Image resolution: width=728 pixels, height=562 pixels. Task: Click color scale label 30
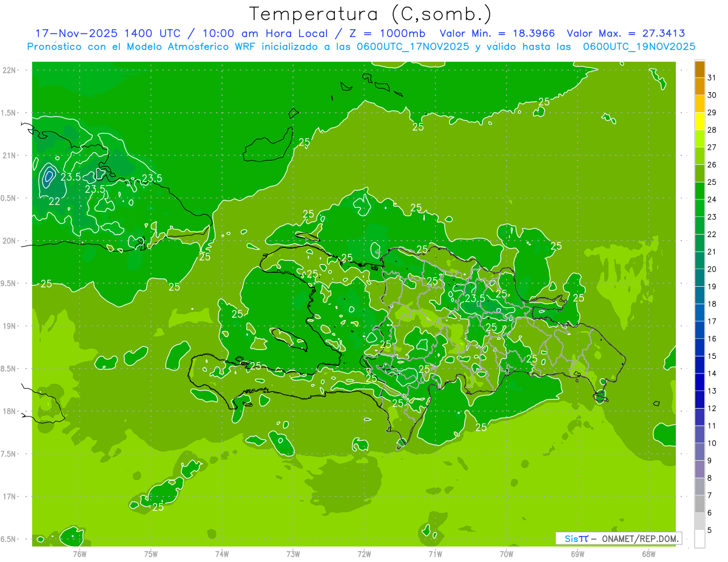pyautogui.click(x=712, y=95)
